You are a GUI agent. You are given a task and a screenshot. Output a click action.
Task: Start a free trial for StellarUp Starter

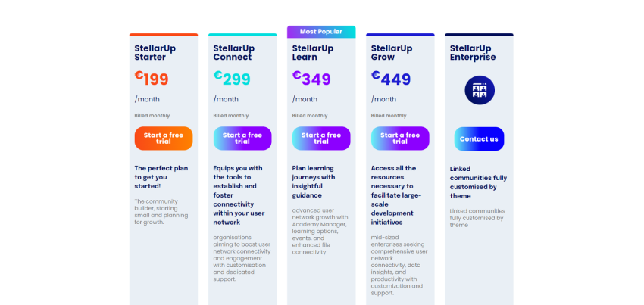tap(164, 138)
